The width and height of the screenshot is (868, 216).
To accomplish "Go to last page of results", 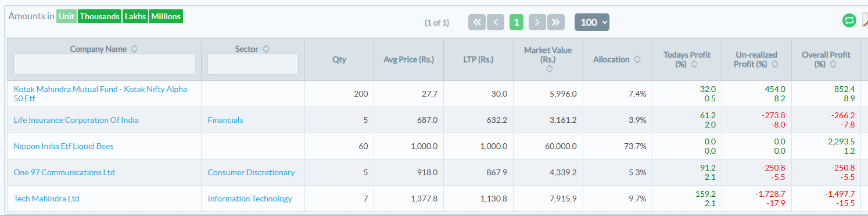I will pyautogui.click(x=556, y=22).
